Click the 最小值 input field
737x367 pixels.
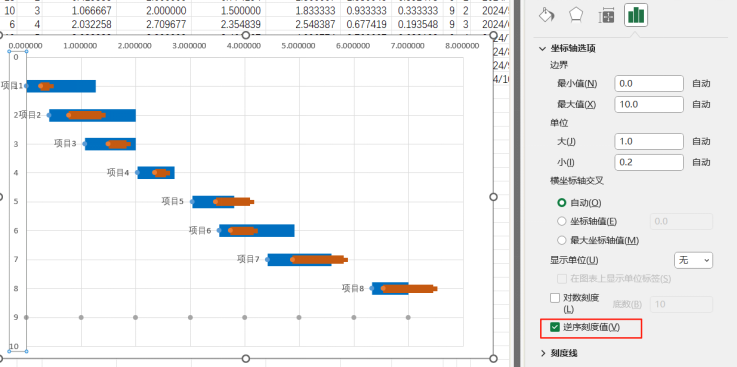[x=649, y=84]
